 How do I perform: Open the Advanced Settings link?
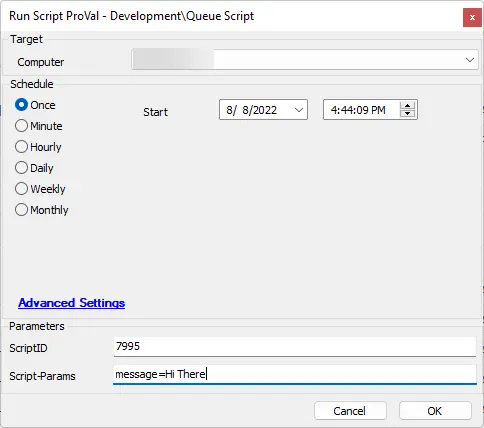72,303
